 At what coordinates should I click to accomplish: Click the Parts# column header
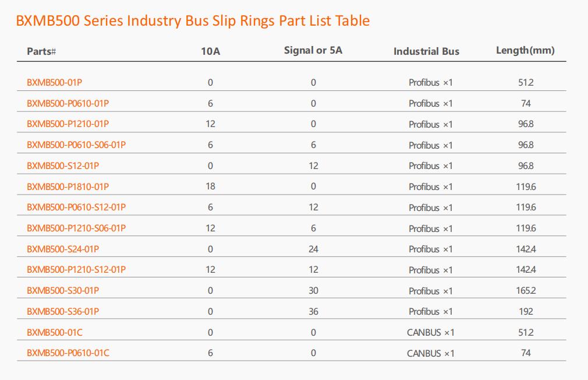[x=41, y=51]
